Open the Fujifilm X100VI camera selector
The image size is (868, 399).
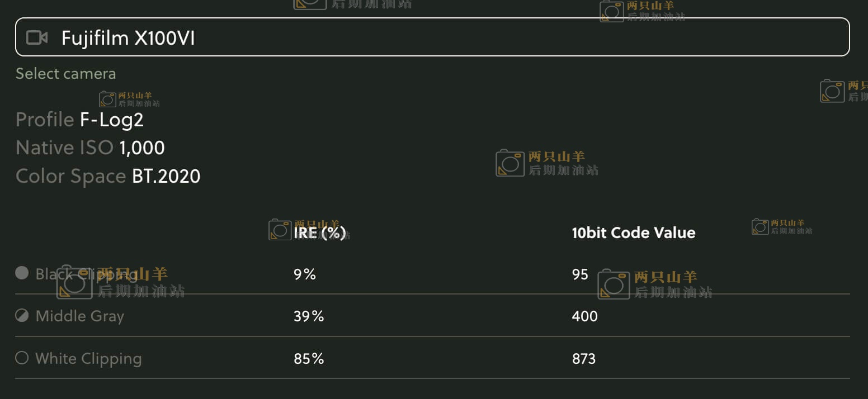(432, 37)
